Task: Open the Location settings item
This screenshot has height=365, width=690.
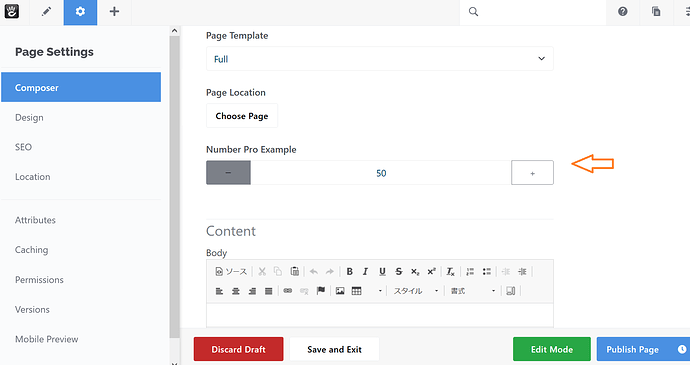Action: [x=33, y=177]
